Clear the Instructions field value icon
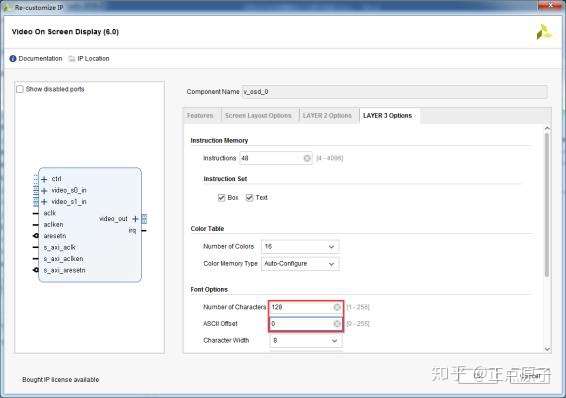Image resolution: width=566 pixels, height=398 pixels. point(307,158)
